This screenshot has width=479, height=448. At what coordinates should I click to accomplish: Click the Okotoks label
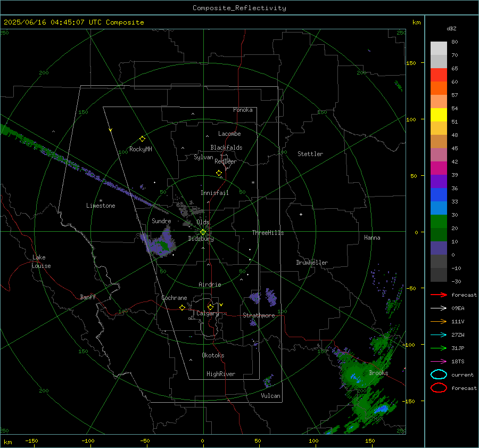pos(213,355)
